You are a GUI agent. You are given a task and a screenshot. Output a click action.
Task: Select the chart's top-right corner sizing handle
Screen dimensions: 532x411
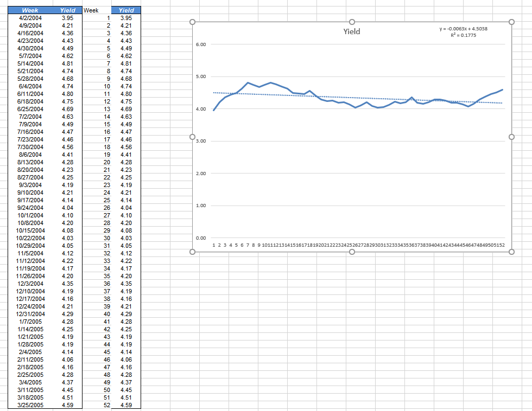[511, 22]
